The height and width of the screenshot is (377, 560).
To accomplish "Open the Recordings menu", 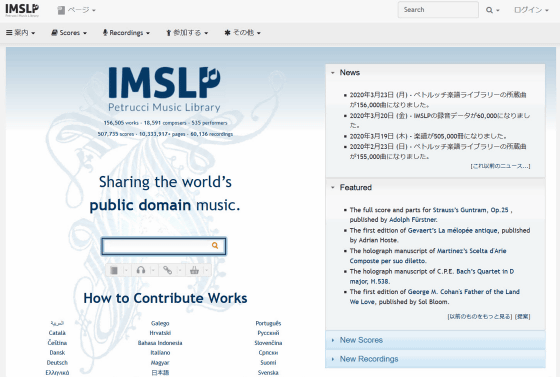I will click(x=126, y=32).
